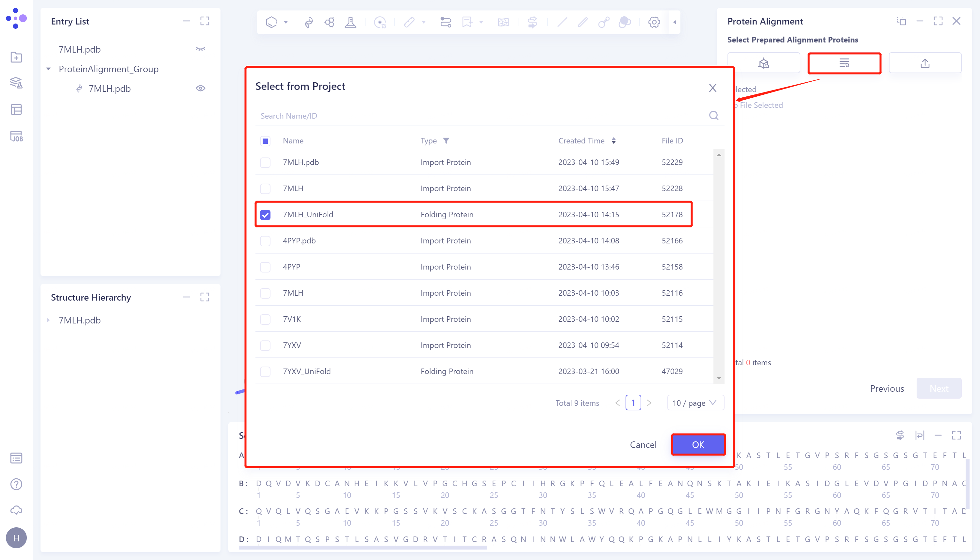
Task: Click Cancel in the dialog
Action: pyautogui.click(x=643, y=445)
